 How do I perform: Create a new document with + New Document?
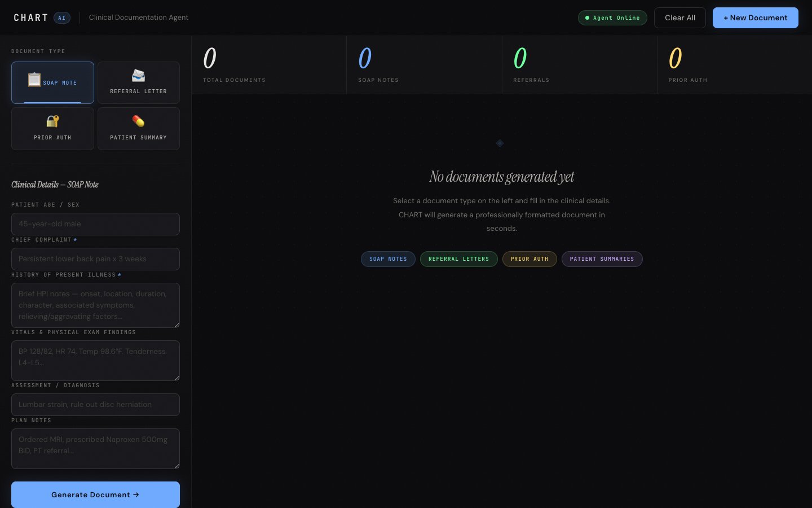click(x=755, y=18)
